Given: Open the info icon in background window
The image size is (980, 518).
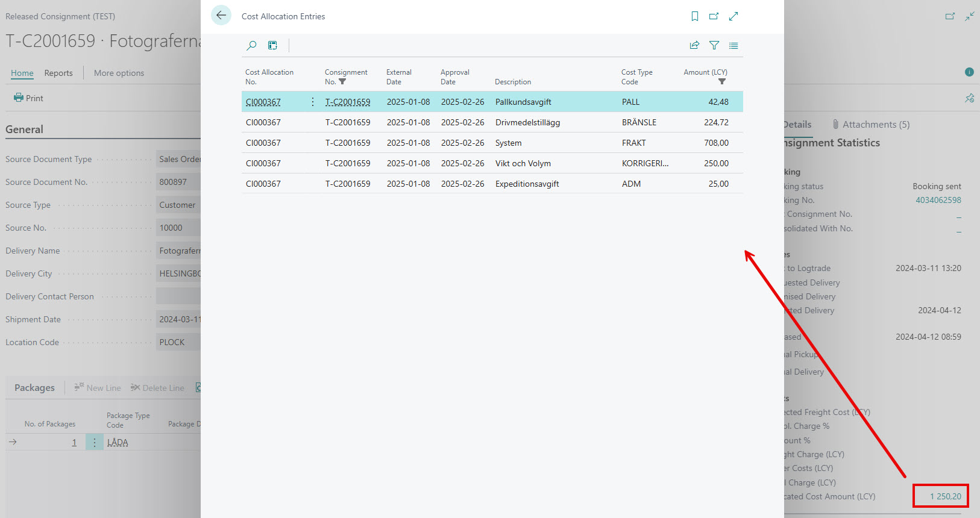Looking at the screenshot, I should click(969, 72).
